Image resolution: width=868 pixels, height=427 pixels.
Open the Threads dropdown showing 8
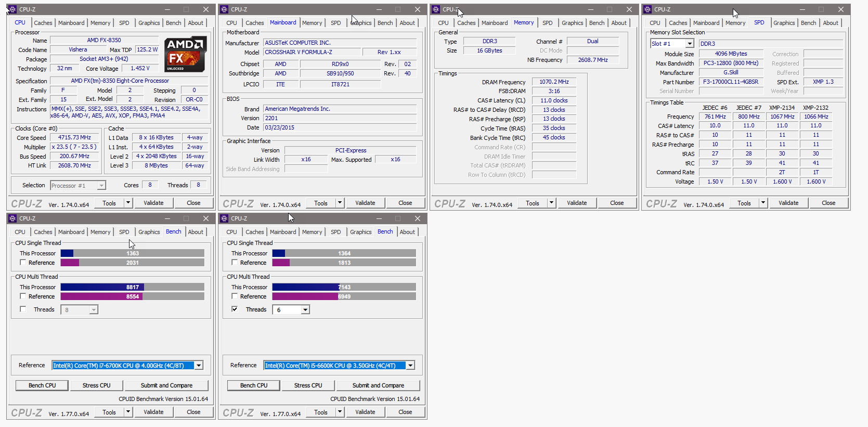click(x=94, y=310)
